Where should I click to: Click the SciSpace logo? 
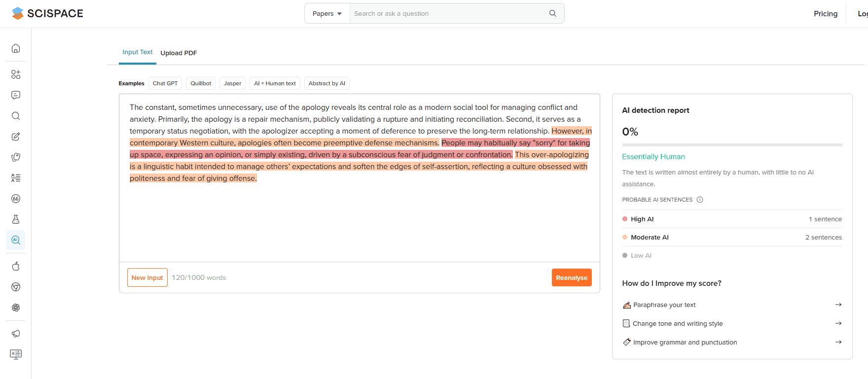coord(47,13)
